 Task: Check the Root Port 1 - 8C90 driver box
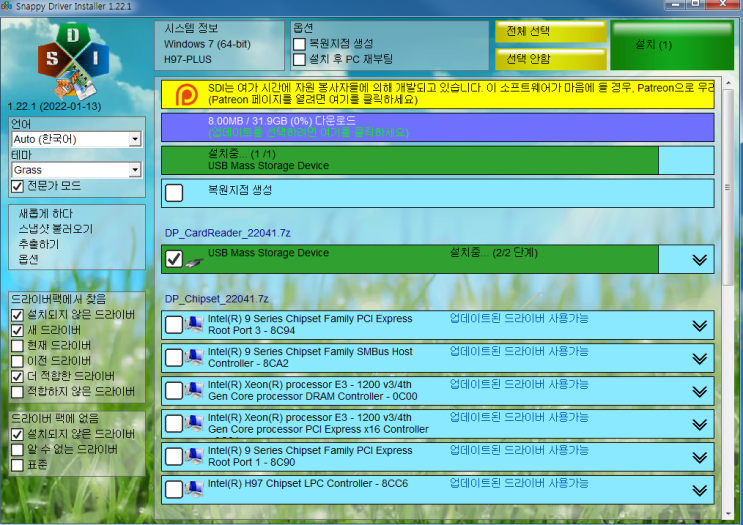174,457
